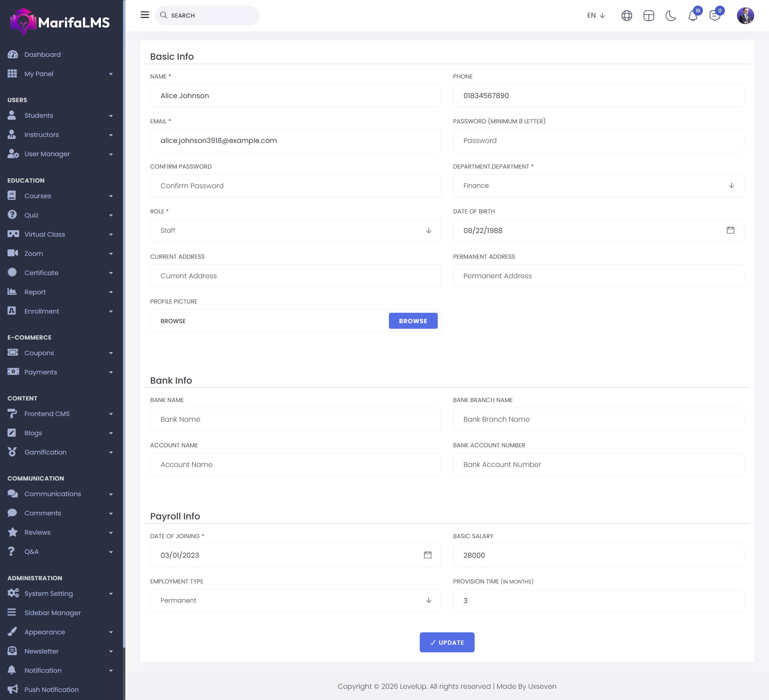The width and height of the screenshot is (769, 700).
Task: Click the layout panel icon in header
Action: 648,16
